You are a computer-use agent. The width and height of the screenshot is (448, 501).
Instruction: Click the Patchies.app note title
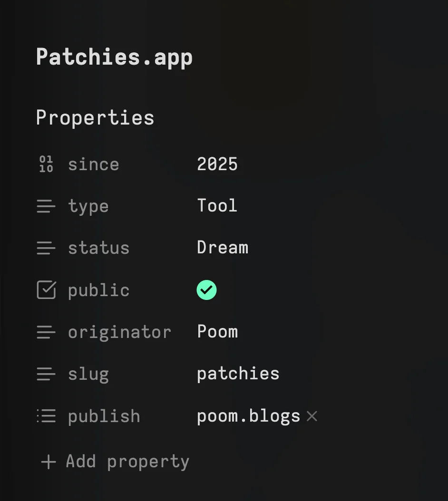click(x=114, y=58)
